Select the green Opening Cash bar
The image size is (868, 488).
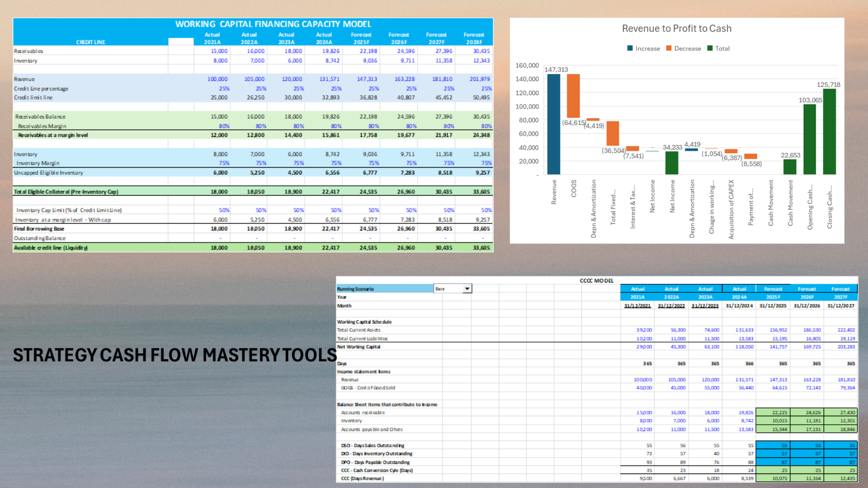[810, 139]
